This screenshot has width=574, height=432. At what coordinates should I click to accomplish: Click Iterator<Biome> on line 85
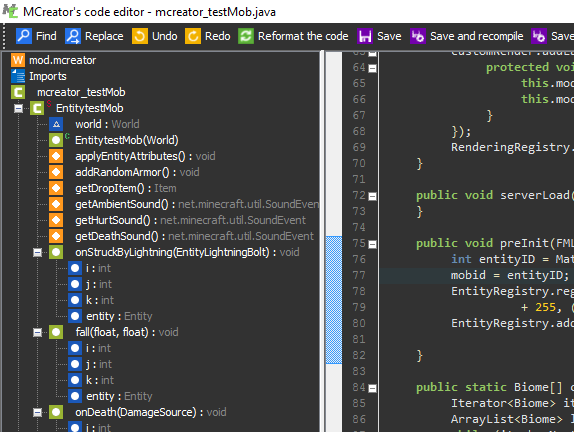coord(503,403)
